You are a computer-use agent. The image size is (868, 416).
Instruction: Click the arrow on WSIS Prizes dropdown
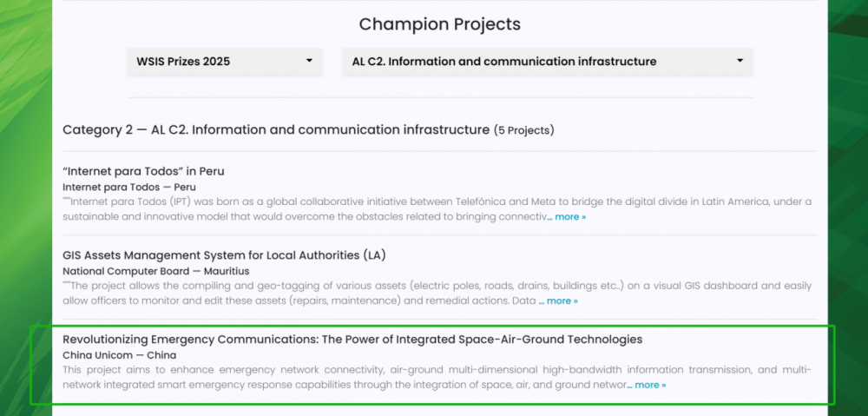(310, 61)
